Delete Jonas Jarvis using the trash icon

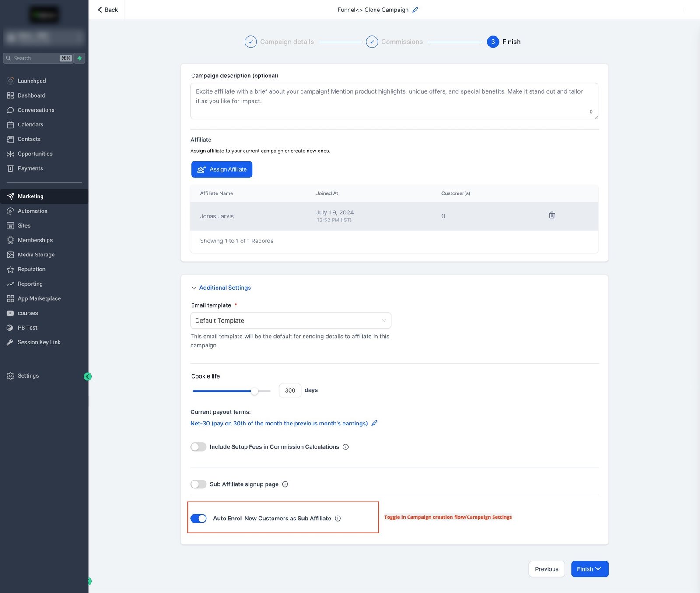pos(552,215)
